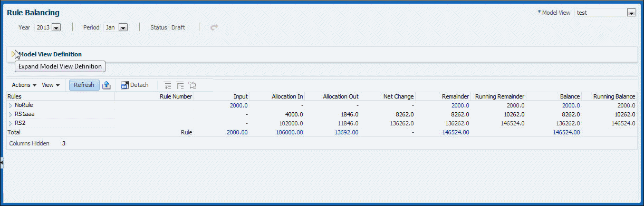Viewport: 644px width, 206px height.
Task: Click the Columns Hidden count 3
Action: (64, 143)
